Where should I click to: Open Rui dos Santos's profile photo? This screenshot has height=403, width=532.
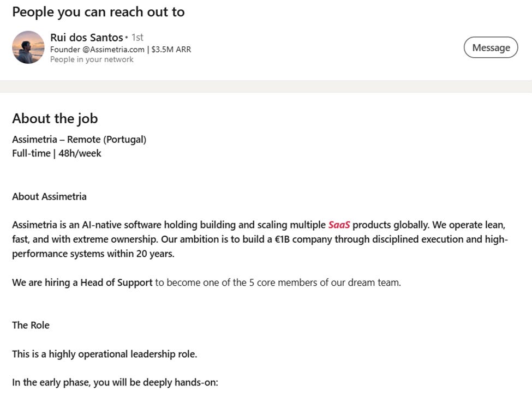(x=28, y=47)
